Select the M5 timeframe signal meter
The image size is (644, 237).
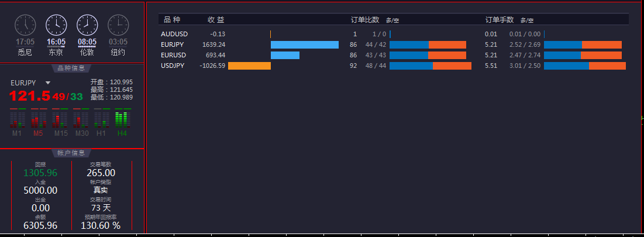tap(38, 119)
